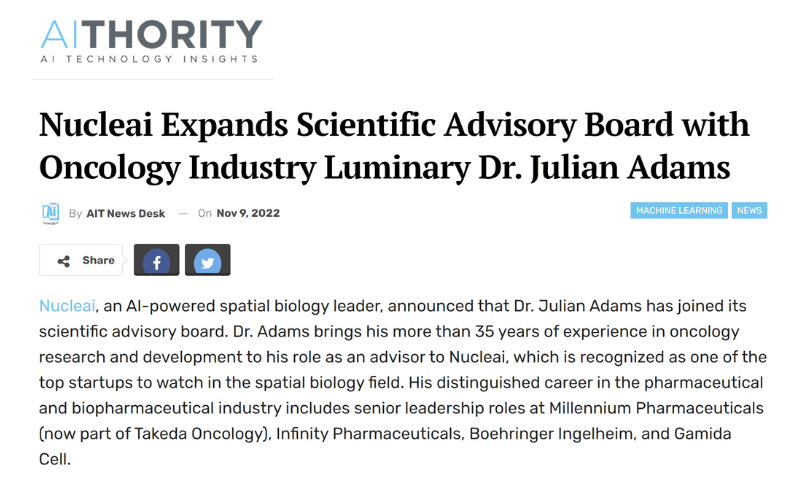Screen dimensions: 800x500
Task: Open the AIT News Desk avatar icon
Action: tap(51, 213)
